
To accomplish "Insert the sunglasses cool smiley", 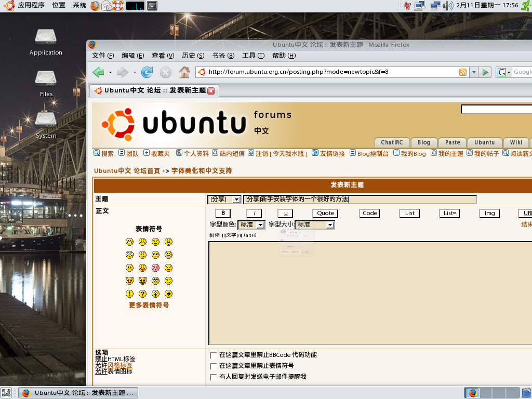I will [155, 255].
